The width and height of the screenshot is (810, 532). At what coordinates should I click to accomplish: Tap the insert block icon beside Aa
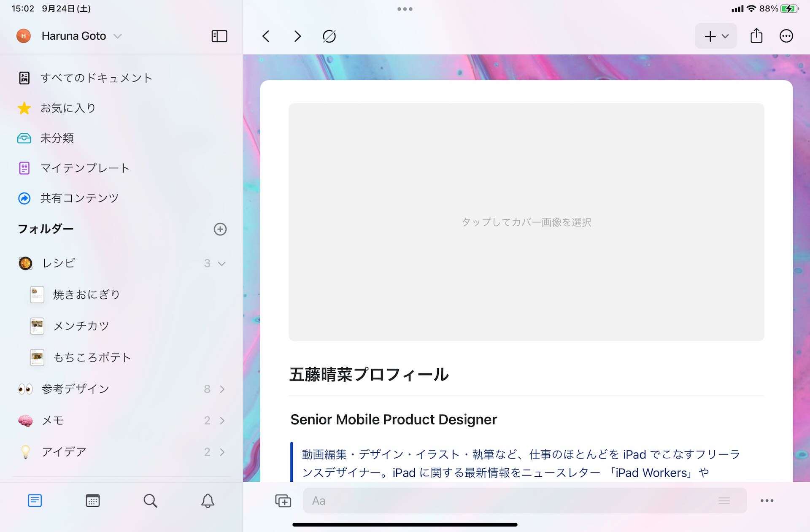[283, 501]
